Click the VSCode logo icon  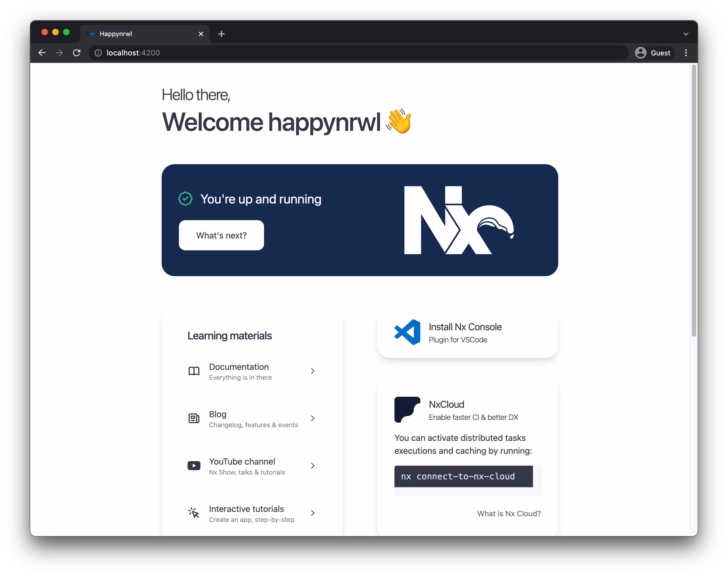click(x=407, y=332)
